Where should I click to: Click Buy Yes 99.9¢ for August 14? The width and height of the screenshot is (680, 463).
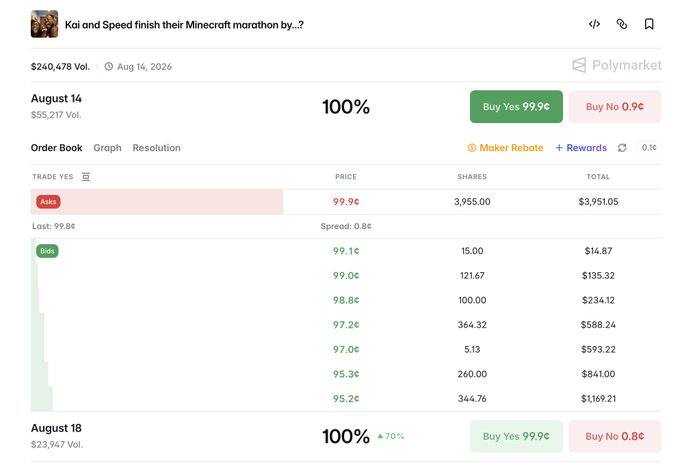(x=516, y=107)
